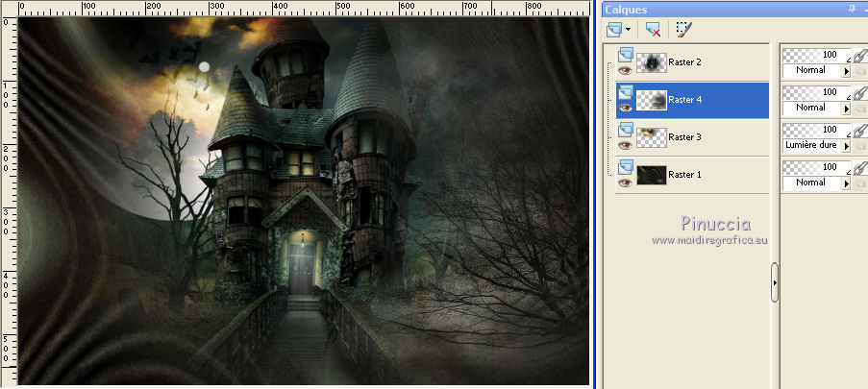
Task: Hide the Raster 3 layer
Action: (625, 145)
